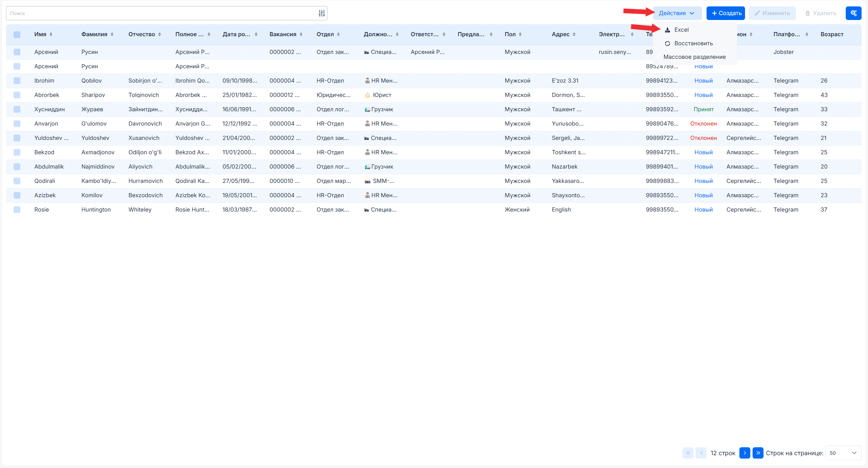The width and height of the screenshot is (868, 468).
Task: Select Восстановить in the actions menu
Action: 693,43
